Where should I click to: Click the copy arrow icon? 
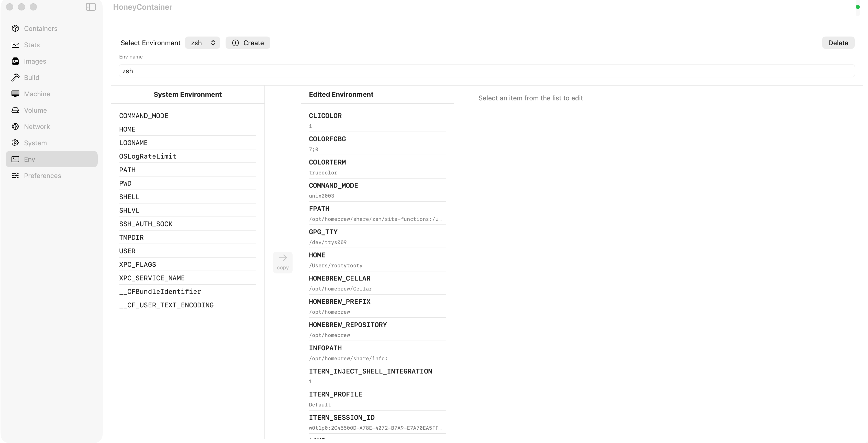point(283,258)
